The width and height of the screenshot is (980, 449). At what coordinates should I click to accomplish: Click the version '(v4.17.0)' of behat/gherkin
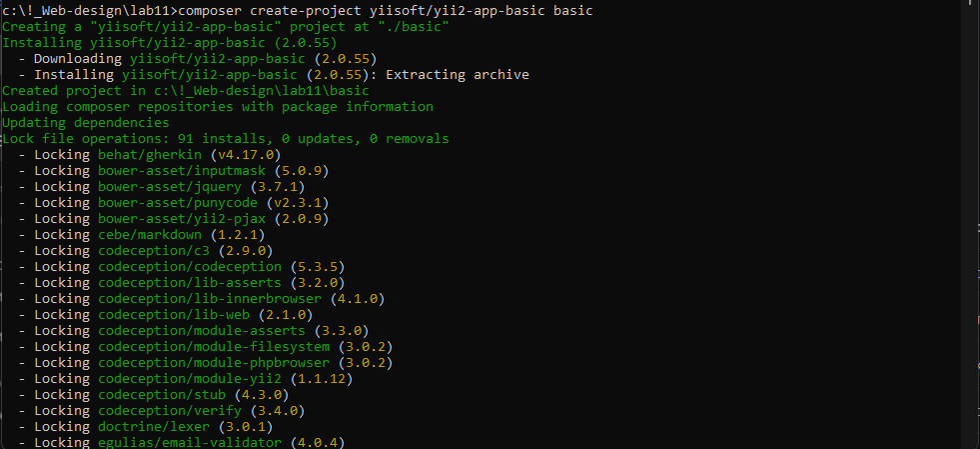[x=246, y=154]
